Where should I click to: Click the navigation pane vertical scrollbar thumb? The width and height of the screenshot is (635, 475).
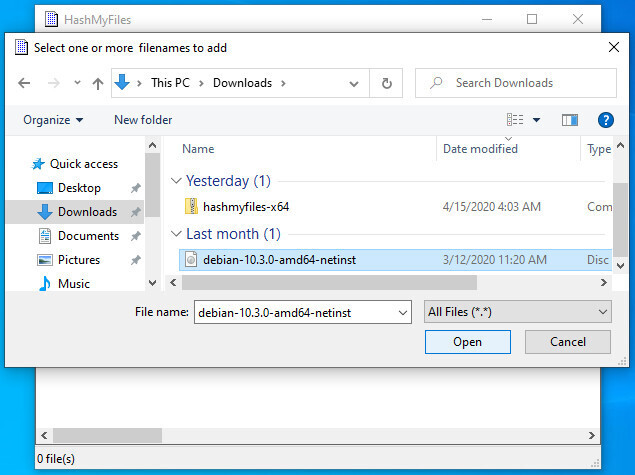pos(152,185)
